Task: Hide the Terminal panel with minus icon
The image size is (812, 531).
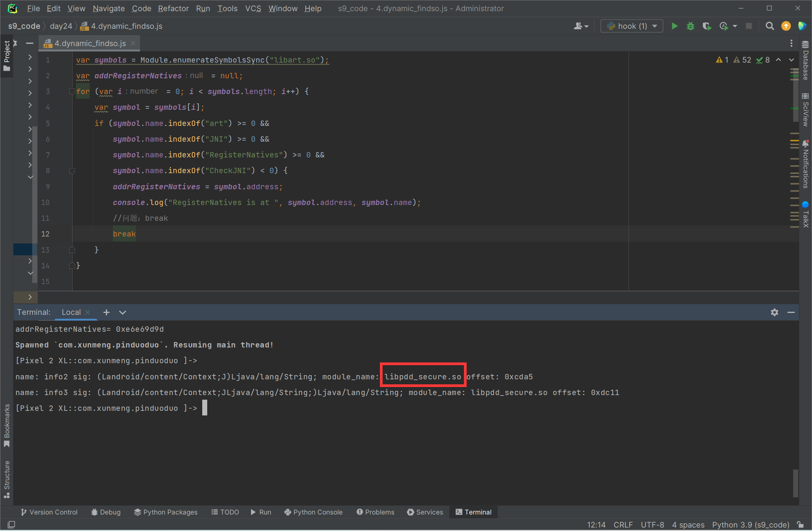Action: (791, 312)
